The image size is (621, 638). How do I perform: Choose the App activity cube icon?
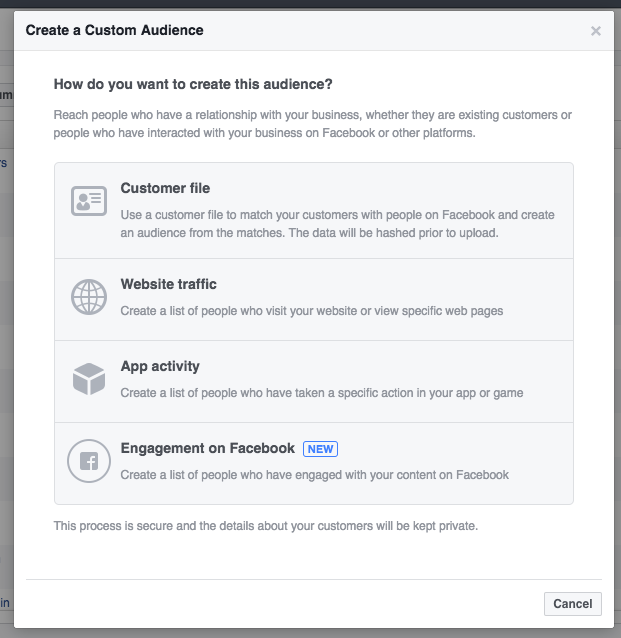89,379
